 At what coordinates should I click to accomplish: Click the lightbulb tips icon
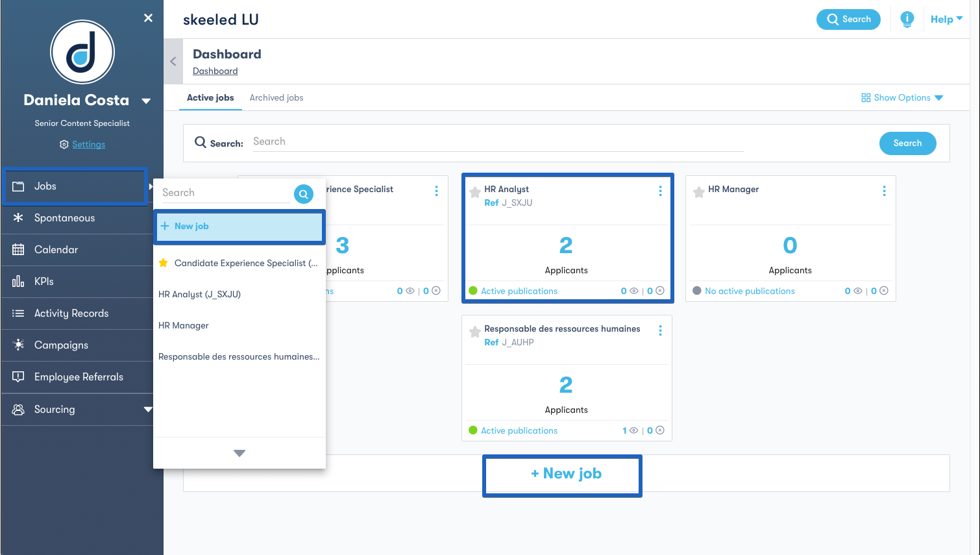pos(907,19)
